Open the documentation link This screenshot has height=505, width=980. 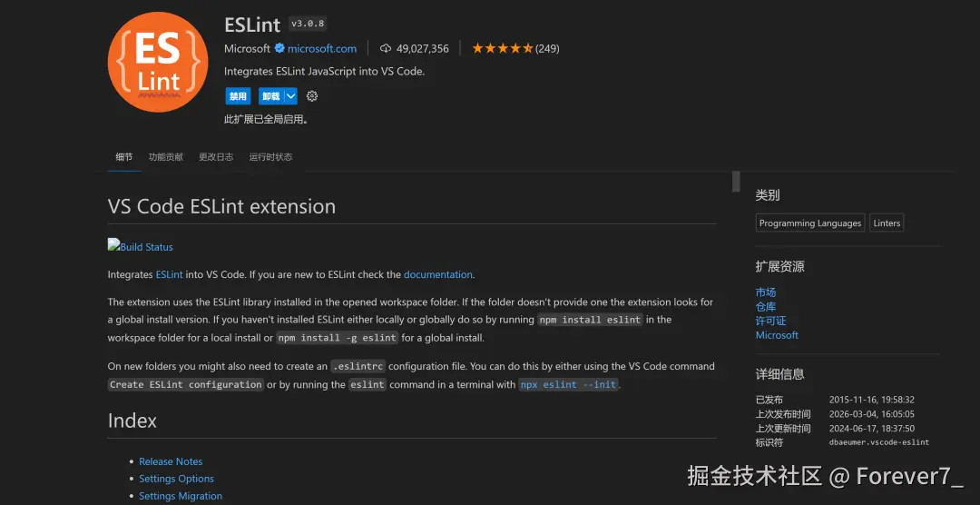[437, 274]
